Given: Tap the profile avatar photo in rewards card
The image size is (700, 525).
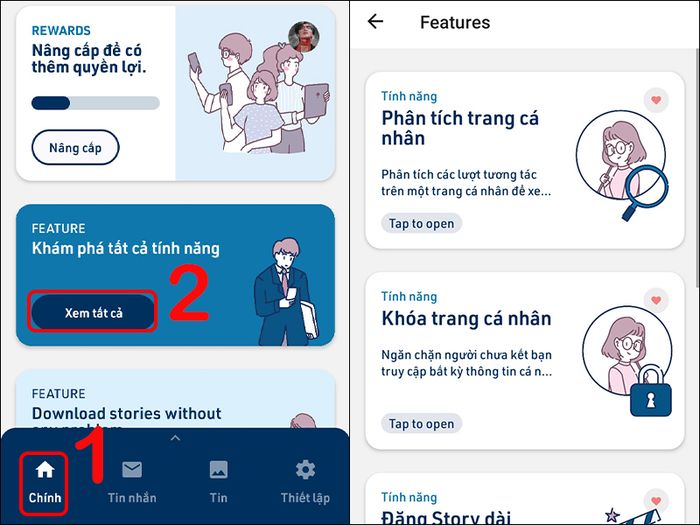Looking at the screenshot, I should (304, 37).
